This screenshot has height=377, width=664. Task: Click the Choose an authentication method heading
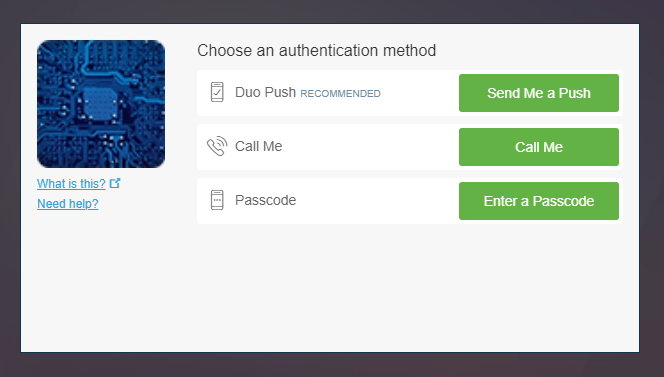tap(316, 50)
